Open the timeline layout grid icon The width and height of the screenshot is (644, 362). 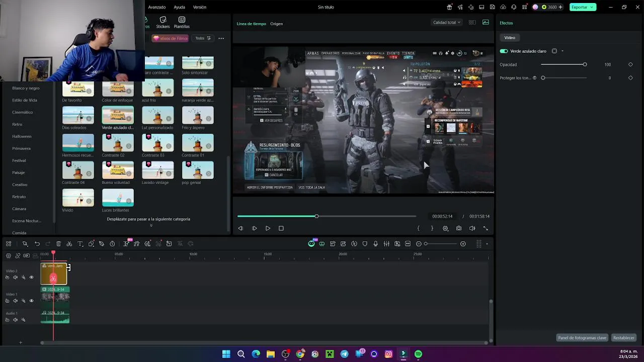point(9,244)
